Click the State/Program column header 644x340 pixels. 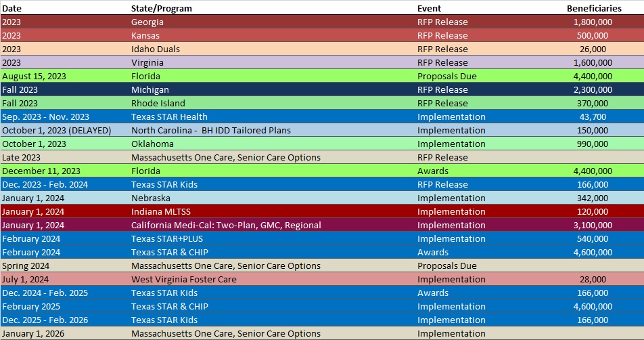click(162, 8)
